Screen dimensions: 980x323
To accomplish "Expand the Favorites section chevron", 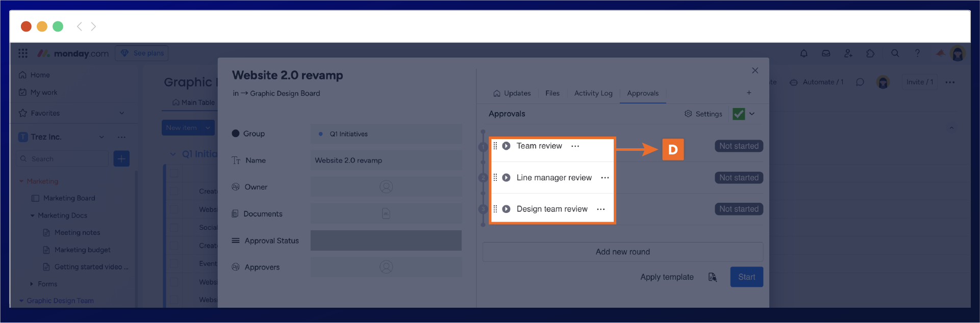I will tap(121, 113).
